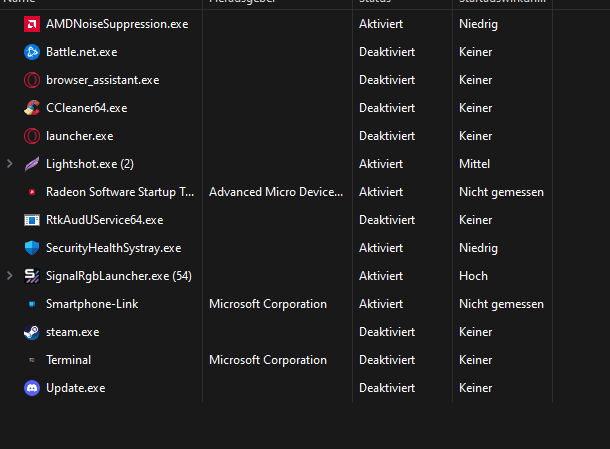Select the Terminal entry name
The image size is (610, 449).
[x=68, y=360]
